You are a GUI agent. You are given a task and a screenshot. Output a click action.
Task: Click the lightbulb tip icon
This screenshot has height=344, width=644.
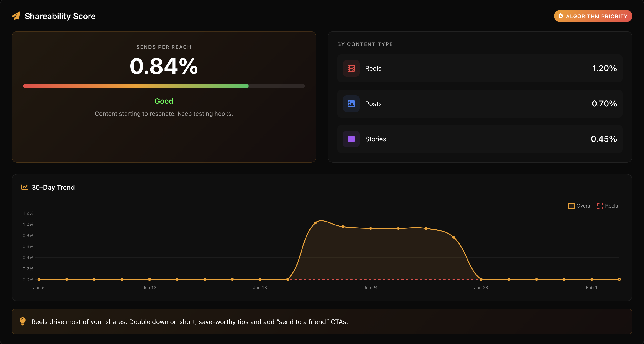[23, 321]
